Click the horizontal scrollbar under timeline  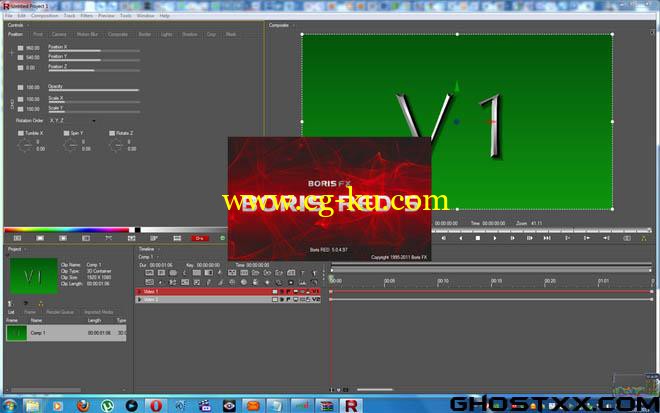coord(375,390)
